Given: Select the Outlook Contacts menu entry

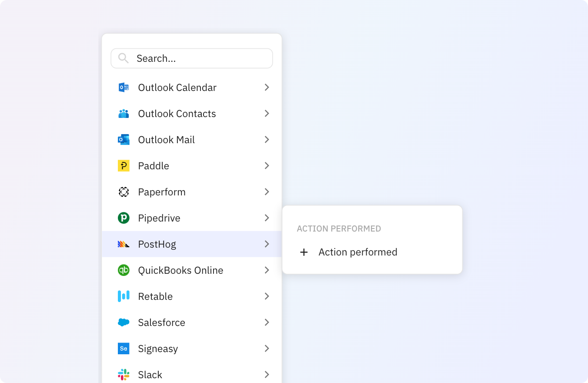Looking at the screenshot, I should coord(192,114).
